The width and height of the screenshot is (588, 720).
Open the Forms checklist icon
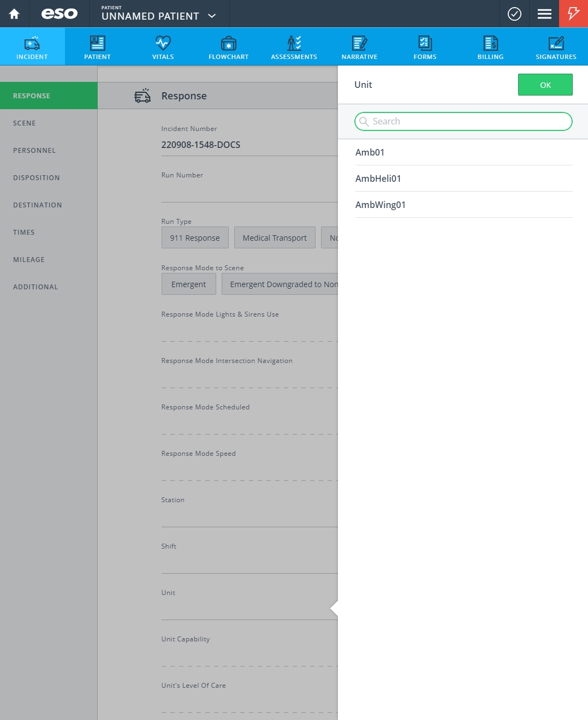click(x=425, y=43)
